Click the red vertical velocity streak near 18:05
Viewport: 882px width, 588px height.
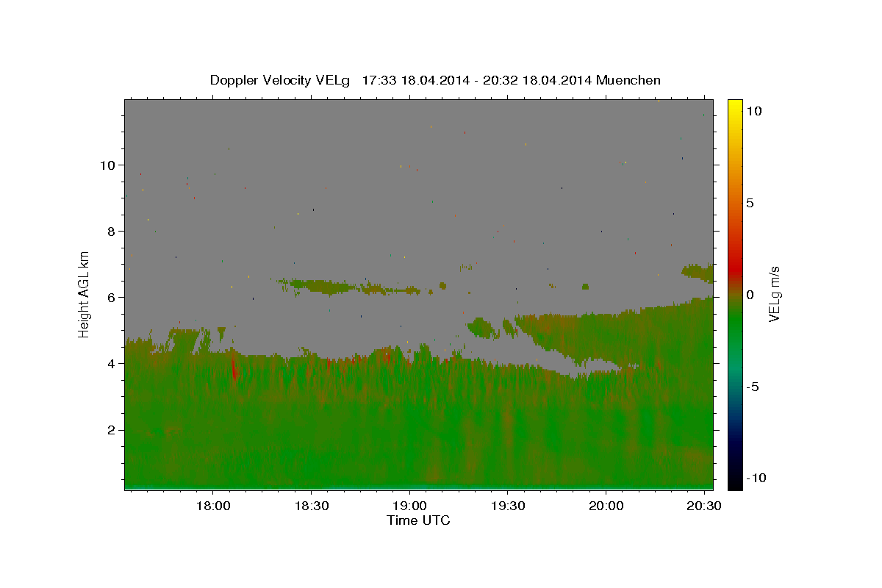point(234,368)
